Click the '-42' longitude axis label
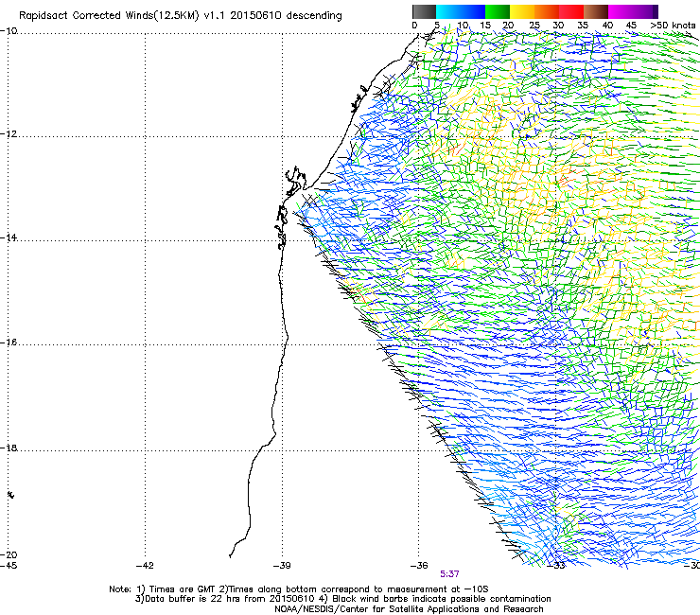The height and width of the screenshot is (615, 700). 145,566
